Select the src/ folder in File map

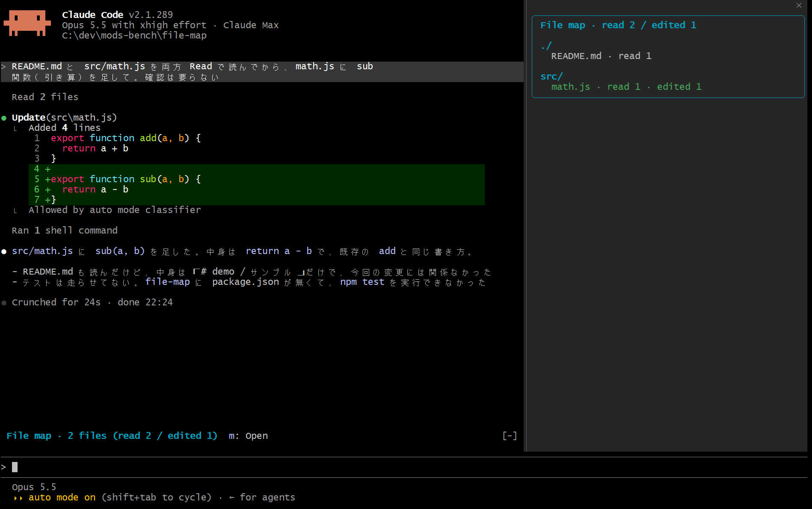pos(551,77)
